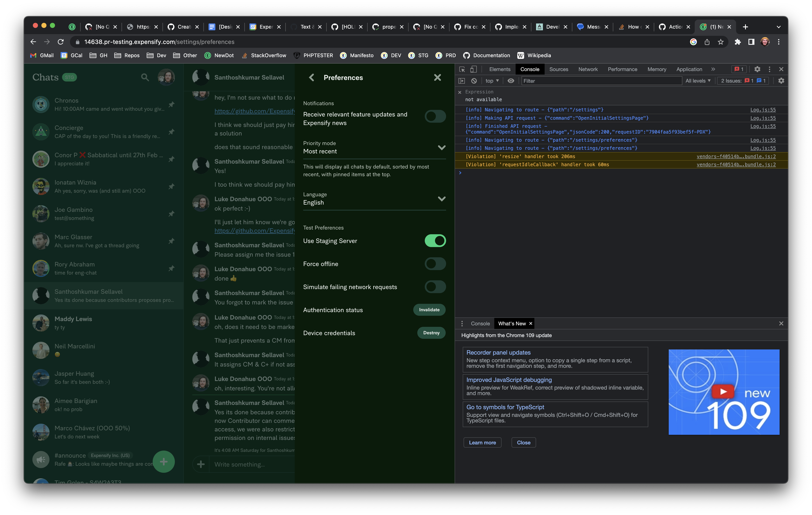Screen dimensions: 812x515
Task: Click the green plus floating action button
Action: point(164,461)
